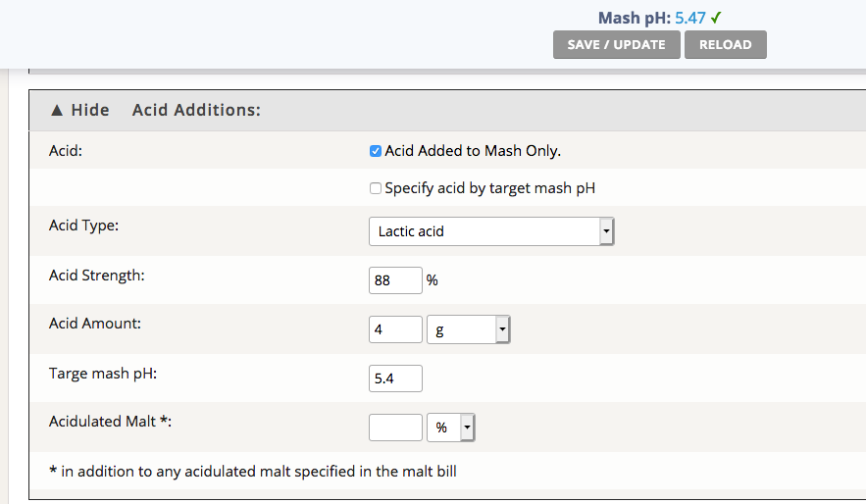The image size is (866, 504).
Task: Focus the Acid Amount field containing 4
Action: 395,330
